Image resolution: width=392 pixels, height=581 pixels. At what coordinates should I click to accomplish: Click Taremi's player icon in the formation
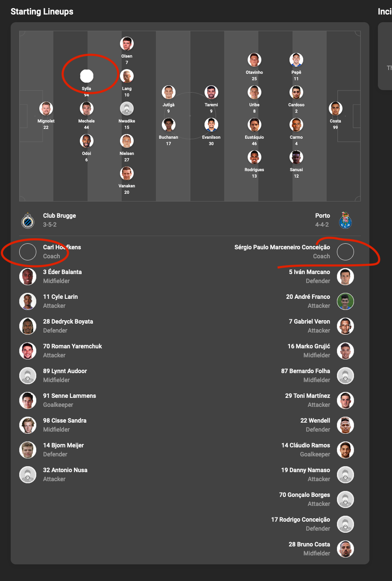pyautogui.click(x=211, y=92)
